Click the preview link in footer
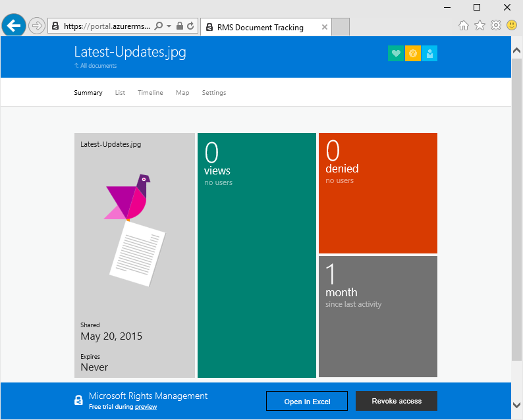This screenshot has width=523, height=420. (146, 407)
